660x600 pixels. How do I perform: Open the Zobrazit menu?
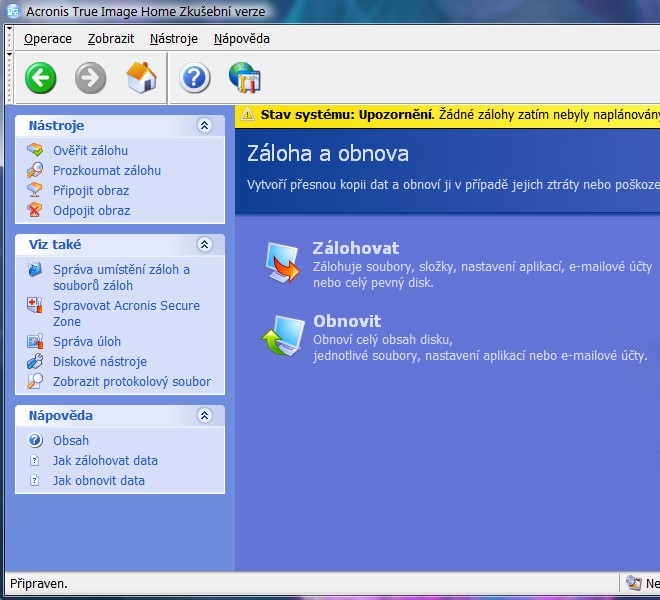111,39
